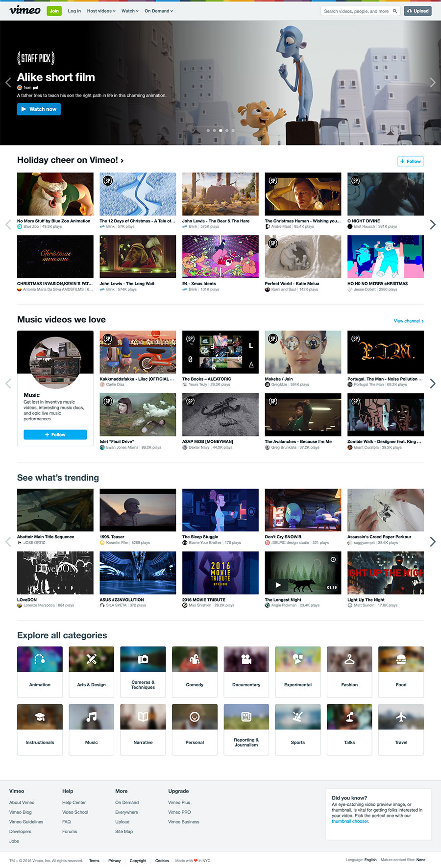Viewport: 441px width, 868px height.
Task: Open Help Center footer link
Action: [x=74, y=802]
